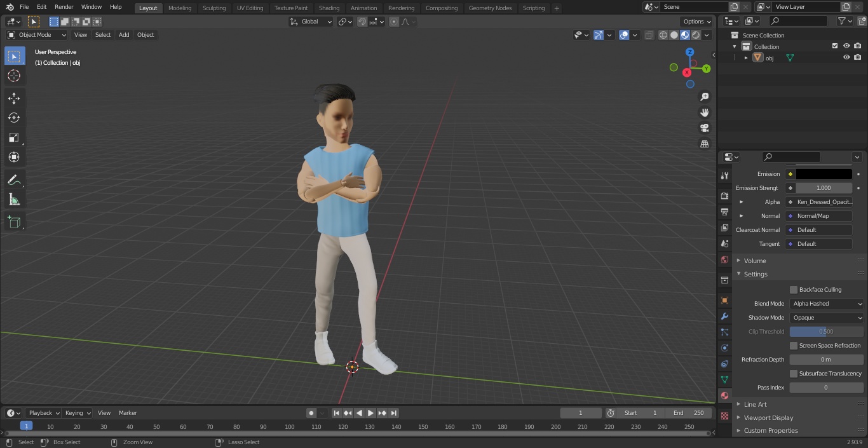Screen dimensions: 868x448
Task: Click the Emission Strength slider
Action: [824, 188]
